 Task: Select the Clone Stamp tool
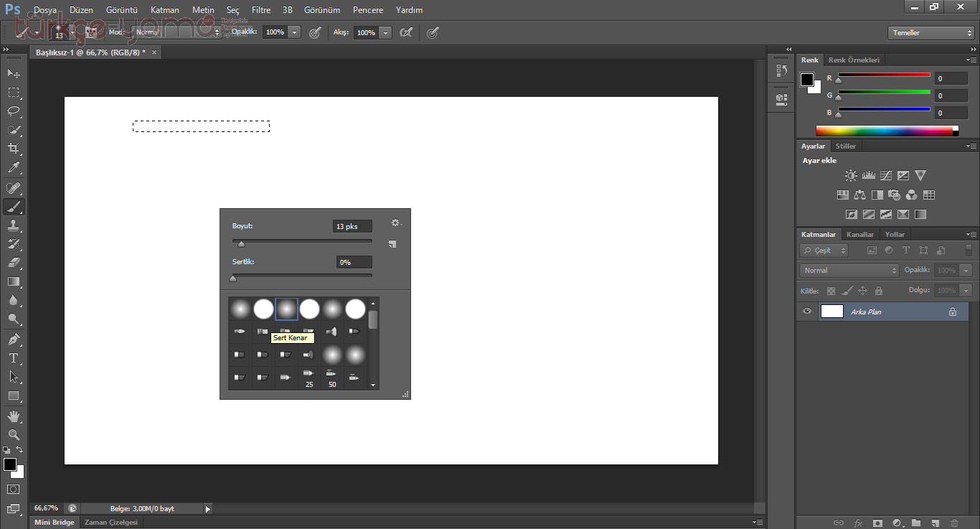coord(14,225)
